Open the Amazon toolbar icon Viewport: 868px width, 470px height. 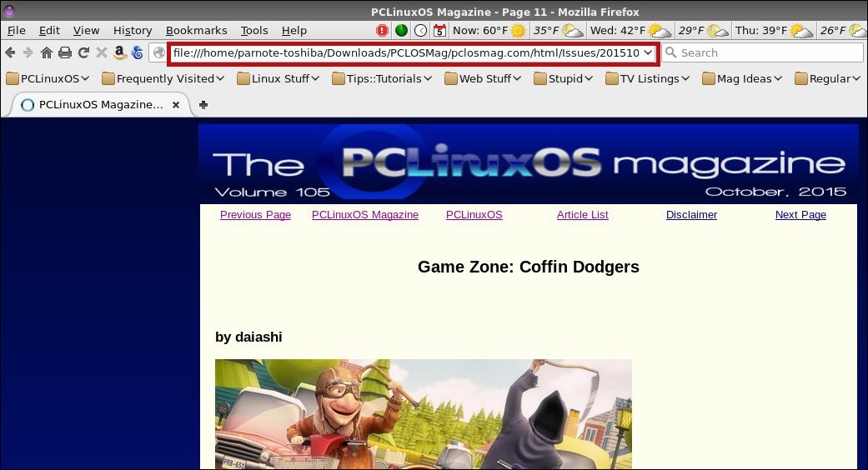119,52
